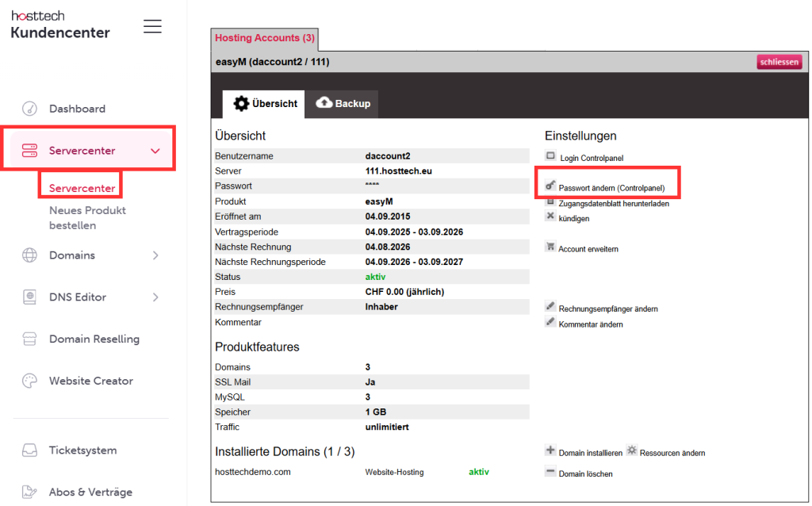Switch to the Backup tab
The height and width of the screenshot is (506, 812).
343,104
